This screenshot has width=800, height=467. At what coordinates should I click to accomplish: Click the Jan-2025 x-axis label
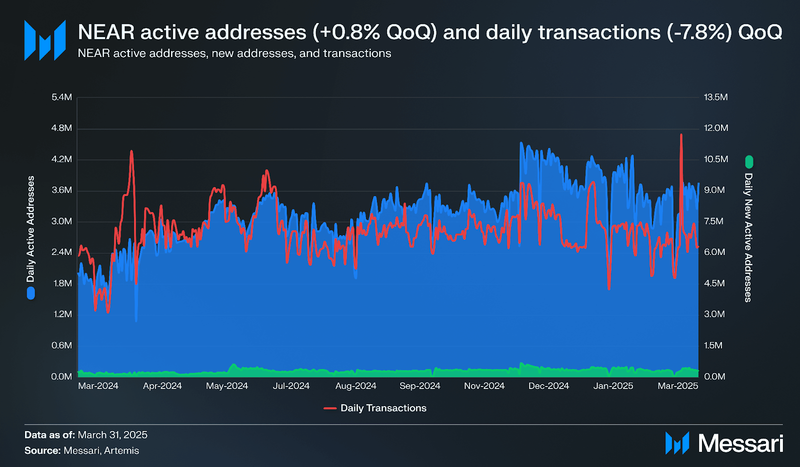[x=613, y=386]
